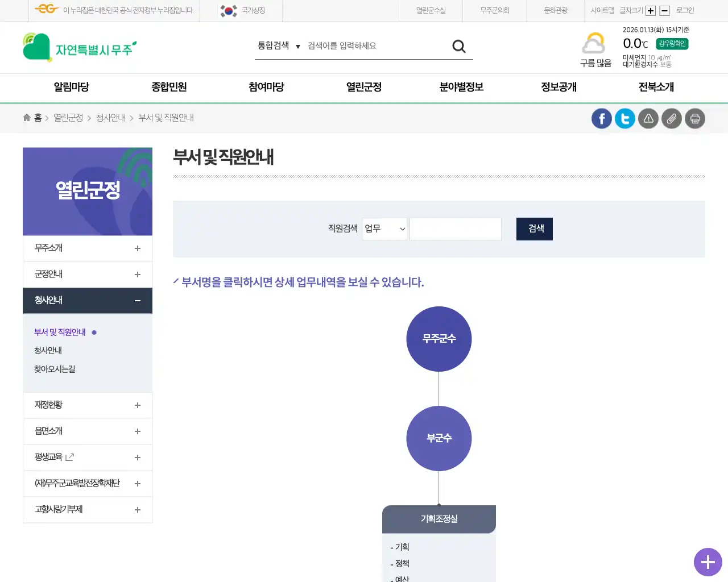Expand the 무주소개 sidebar section
Image resolution: width=728 pixels, height=582 pixels.
tap(87, 248)
